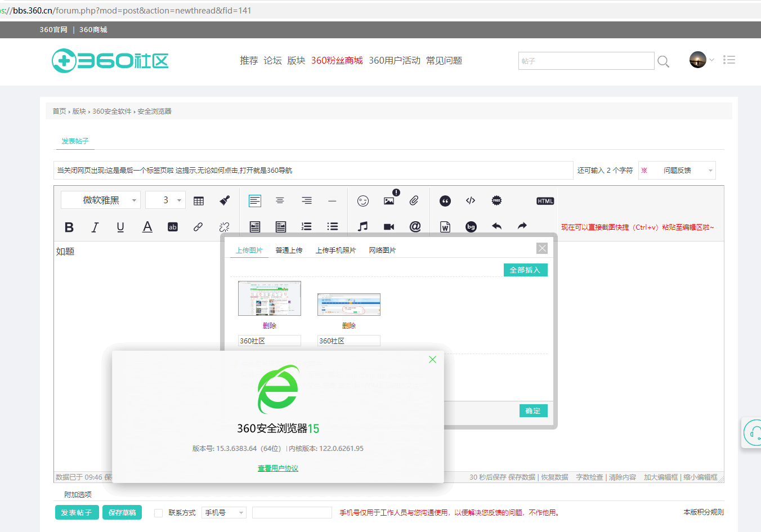Remove link with the unlink icon

pos(224,227)
